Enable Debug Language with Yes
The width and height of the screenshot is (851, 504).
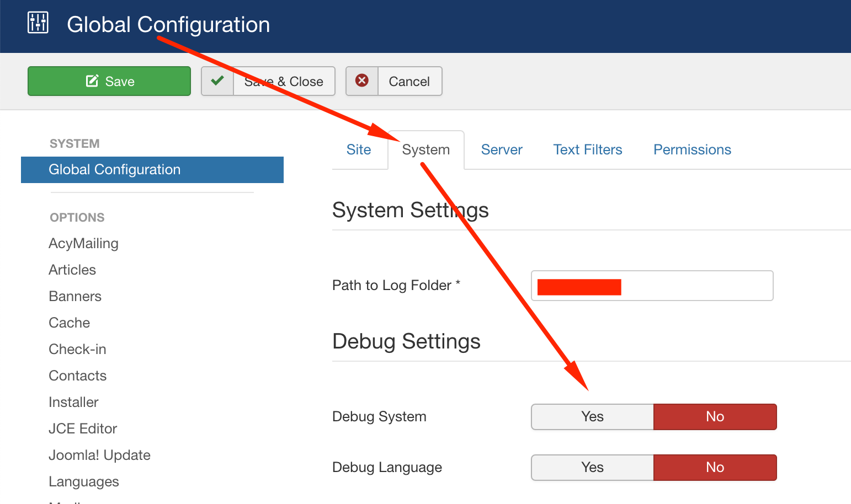pos(592,468)
